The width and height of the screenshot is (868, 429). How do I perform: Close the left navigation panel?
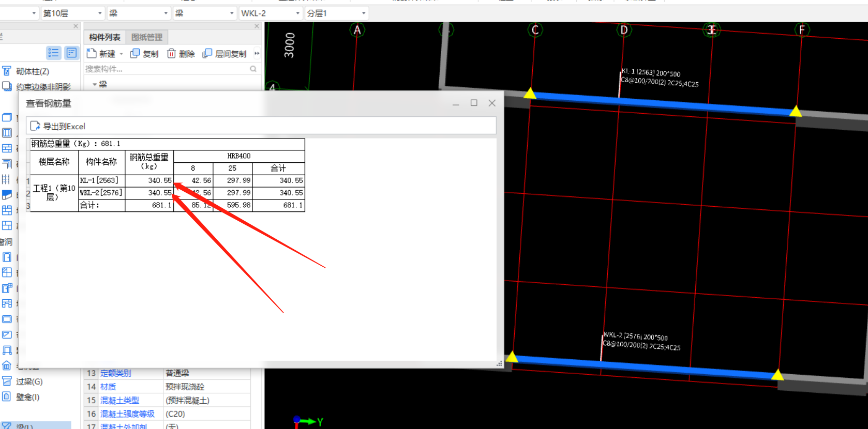76,26
